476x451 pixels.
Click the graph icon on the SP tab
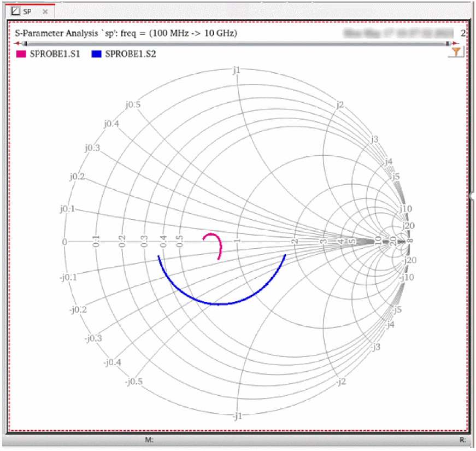[16, 11]
